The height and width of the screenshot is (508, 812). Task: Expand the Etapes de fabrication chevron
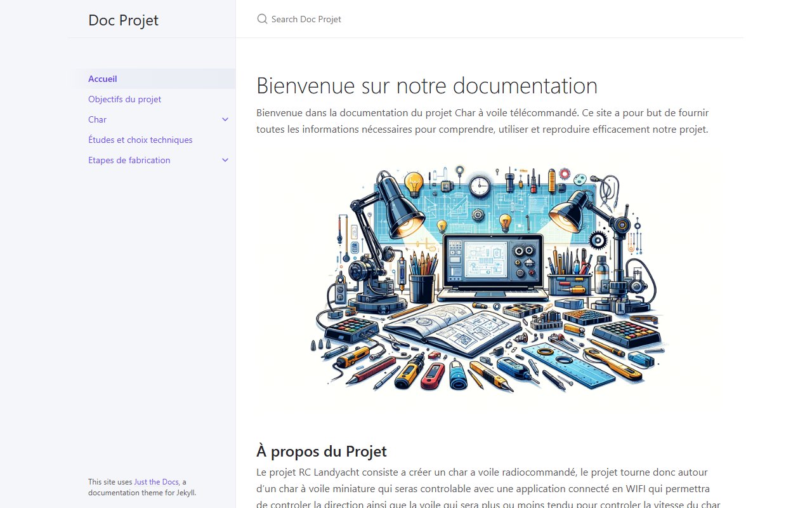coord(225,160)
